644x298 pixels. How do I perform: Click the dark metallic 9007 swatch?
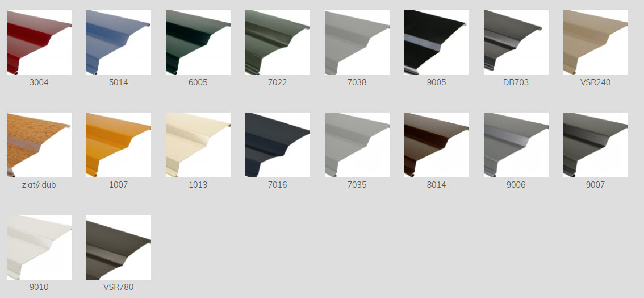point(596,145)
